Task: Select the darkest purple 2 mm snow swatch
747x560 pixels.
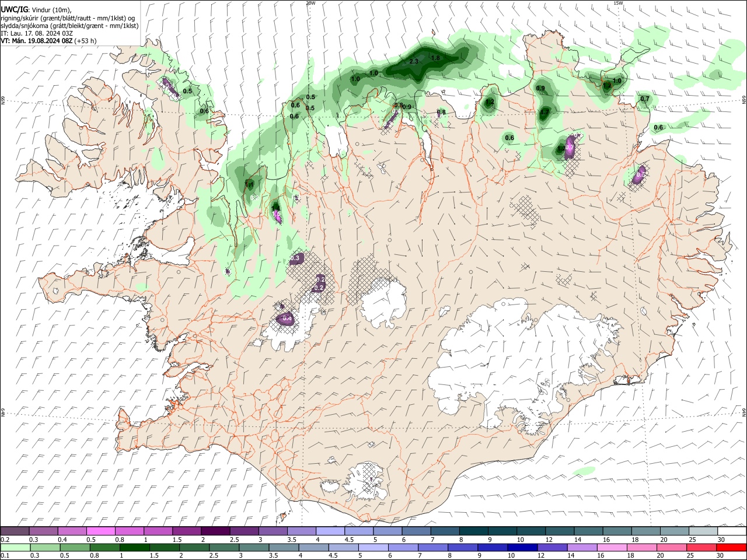Action: (215, 531)
